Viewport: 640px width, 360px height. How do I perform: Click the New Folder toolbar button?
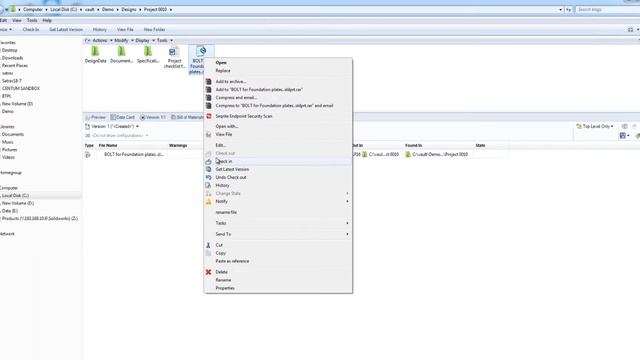pos(154,30)
